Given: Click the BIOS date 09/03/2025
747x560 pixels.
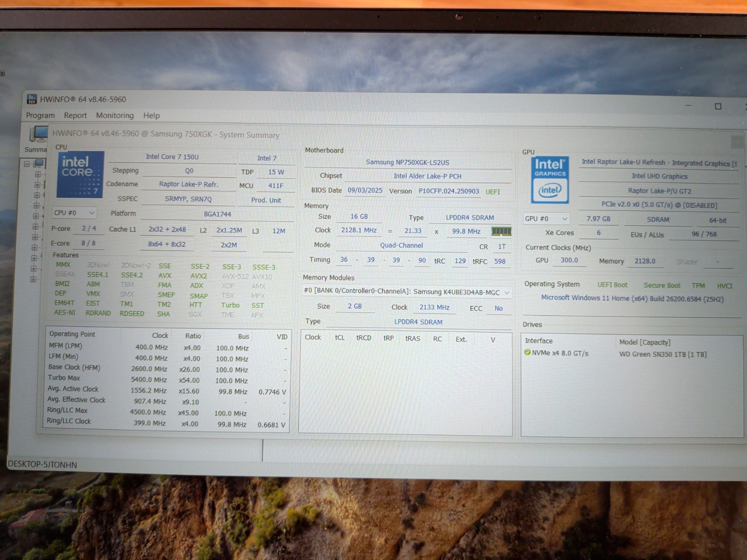Looking at the screenshot, I should click(365, 190).
